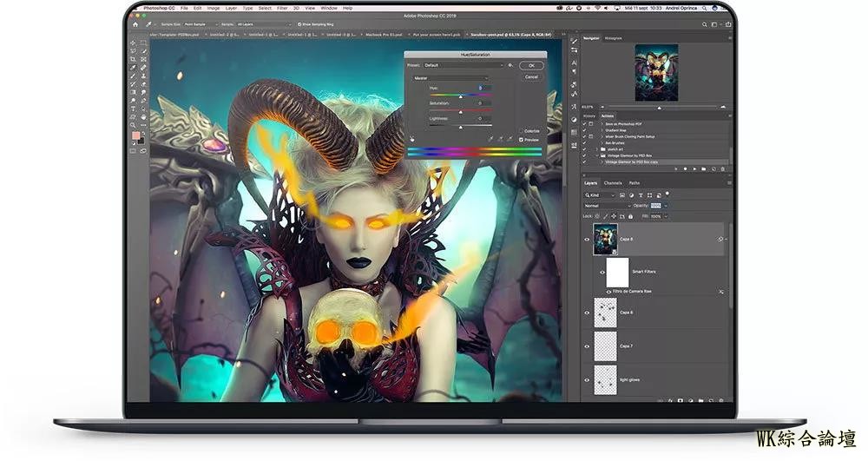Image resolution: width=868 pixels, height=461 pixels.
Task: Collapse Vintage Glamour by PSD Box set
Action: tap(597, 156)
